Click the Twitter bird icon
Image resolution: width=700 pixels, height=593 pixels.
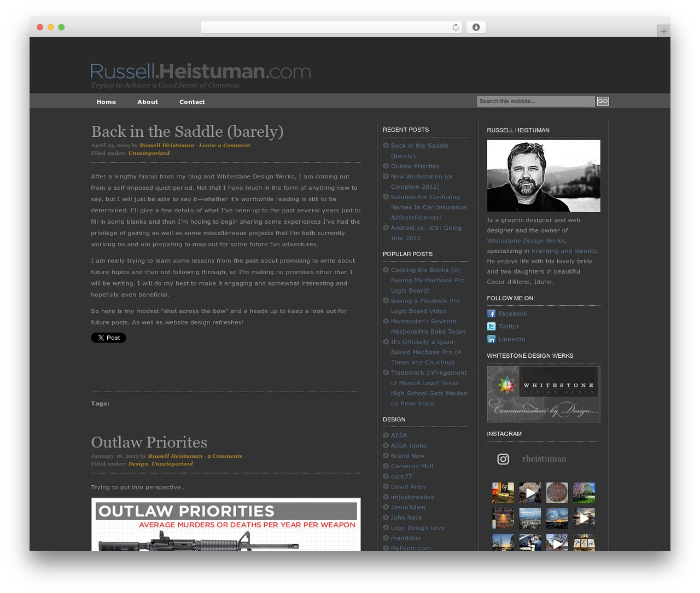tap(491, 327)
